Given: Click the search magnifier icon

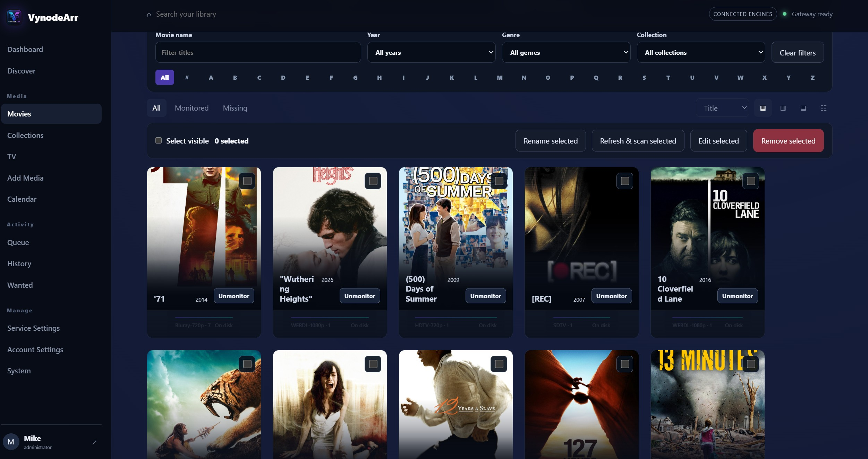Looking at the screenshot, I should tap(149, 15).
